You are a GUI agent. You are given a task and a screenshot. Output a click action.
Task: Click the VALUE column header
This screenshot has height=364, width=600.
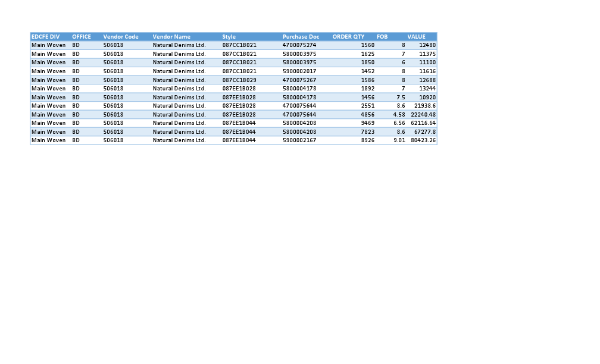pos(417,36)
